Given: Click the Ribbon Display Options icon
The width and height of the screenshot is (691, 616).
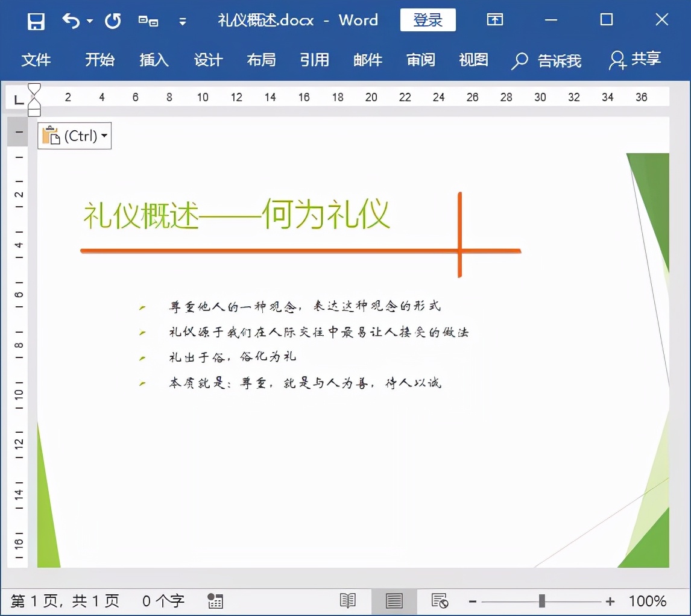Looking at the screenshot, I should point(494,20).
